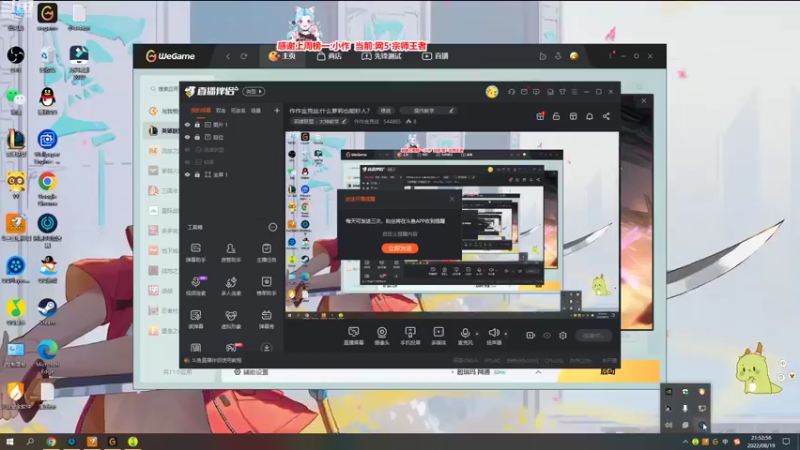800x450 pixels.
Task: Select the first scene tab underlined in orange
Action: pos(201,110)
